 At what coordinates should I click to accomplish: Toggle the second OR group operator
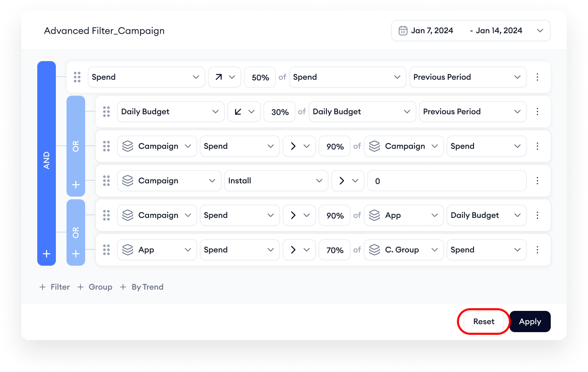click(x=76, y=232)
